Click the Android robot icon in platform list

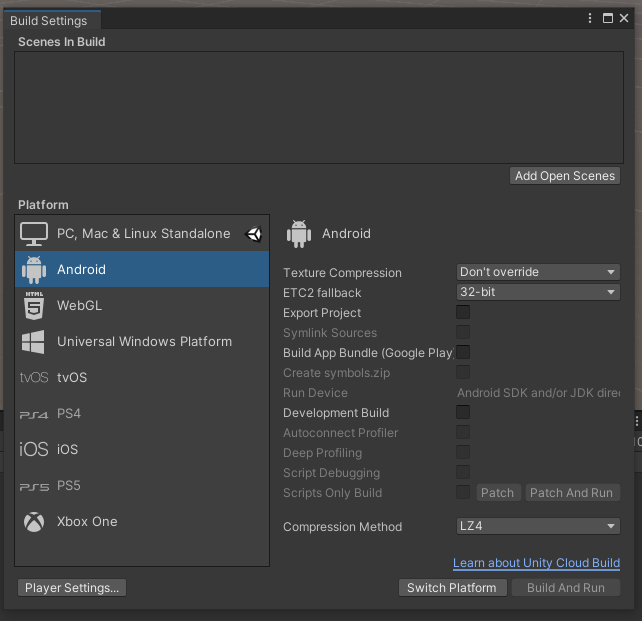(x=34, y=269)
